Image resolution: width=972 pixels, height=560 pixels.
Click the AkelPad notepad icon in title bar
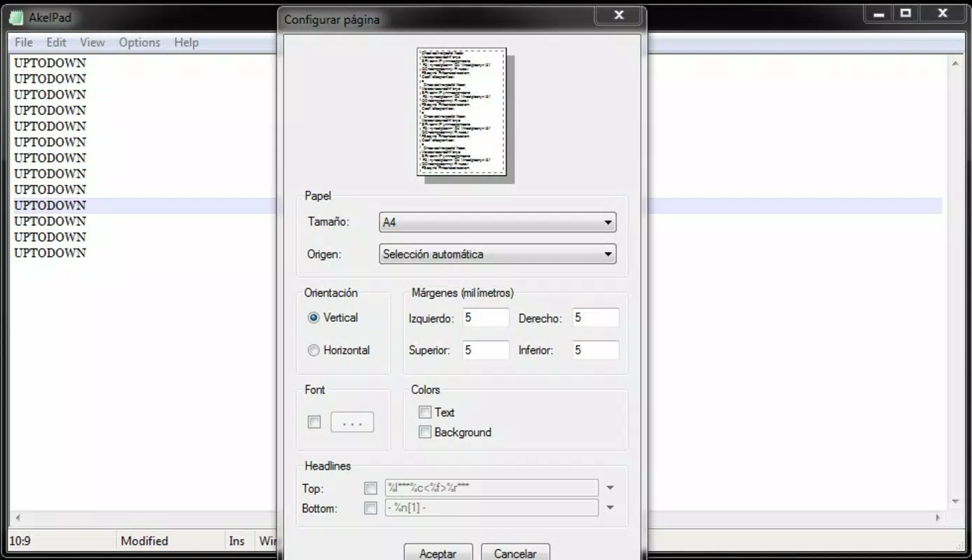pyautogui.click(x=16, y=17)
